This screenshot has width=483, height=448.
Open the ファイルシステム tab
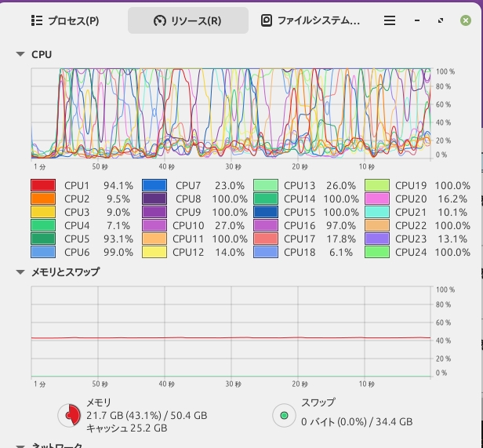(310, 21)
